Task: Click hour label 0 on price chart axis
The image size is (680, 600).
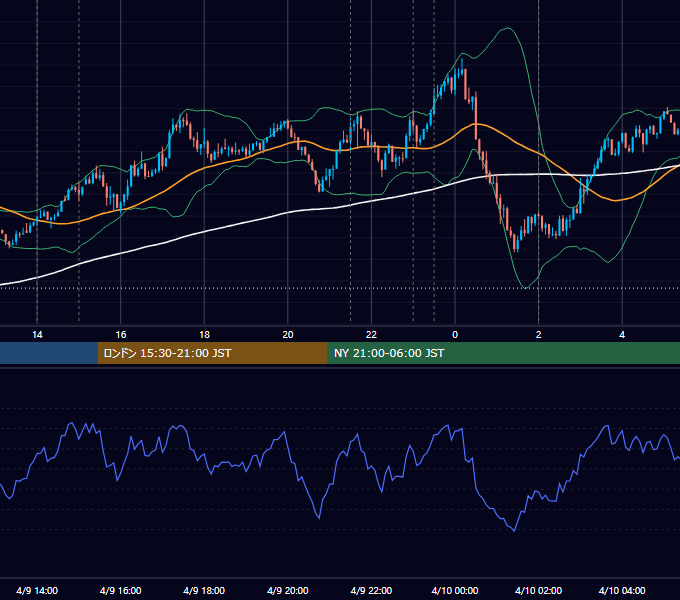Action: point(455,335)
